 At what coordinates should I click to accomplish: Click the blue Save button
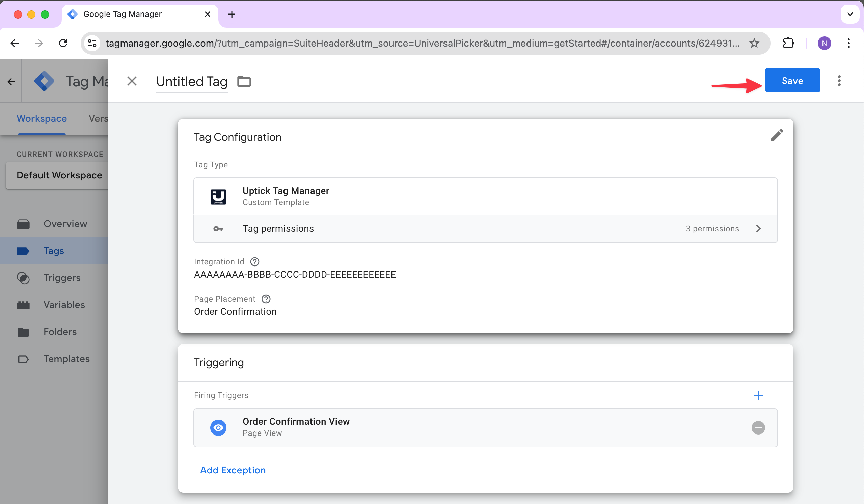click(792, 81)
